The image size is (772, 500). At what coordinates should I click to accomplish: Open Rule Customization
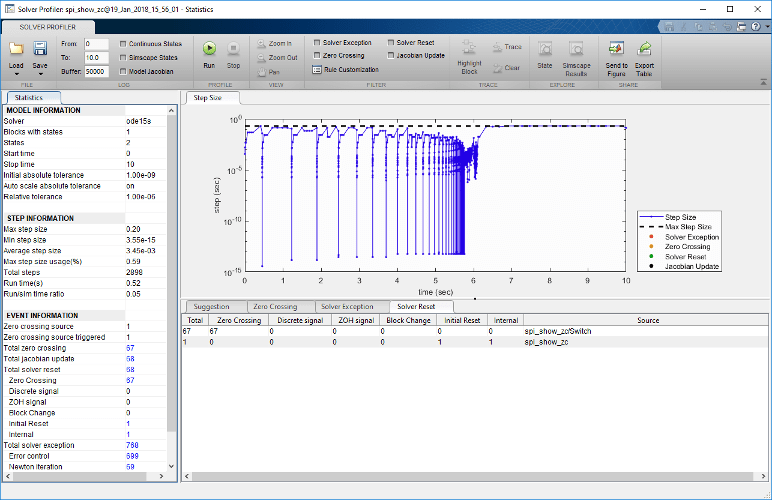point(346,70)
